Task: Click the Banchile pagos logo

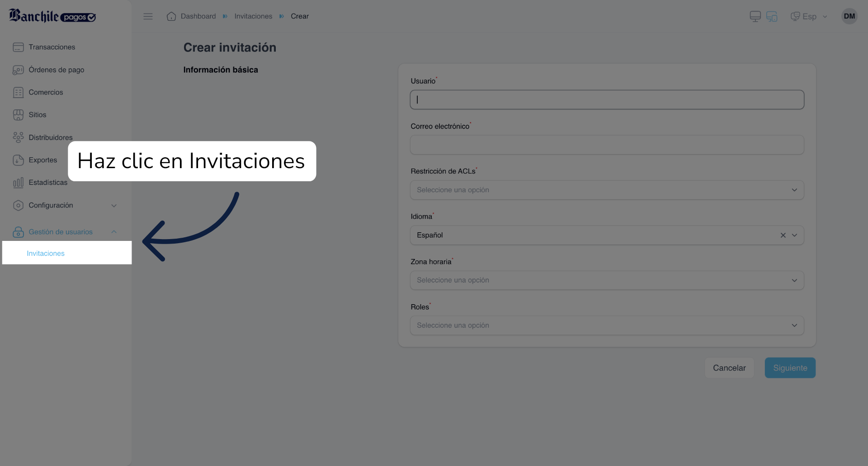Action: 52,16
